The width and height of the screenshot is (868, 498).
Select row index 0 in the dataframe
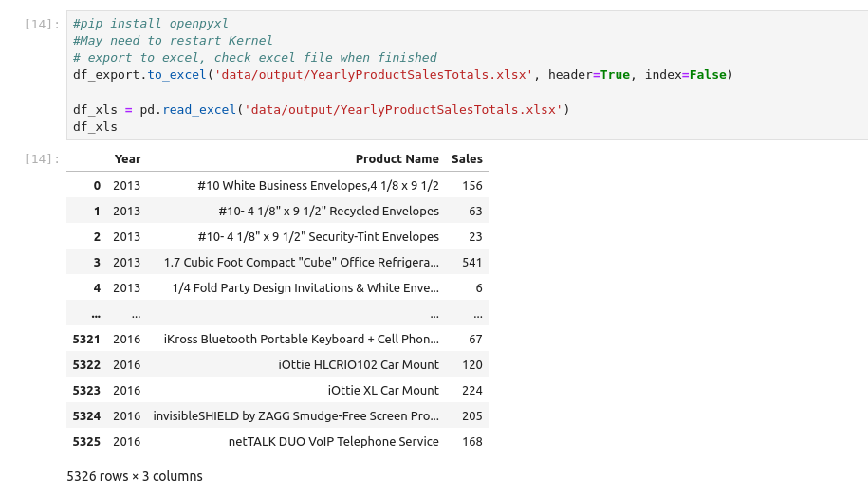96,185
